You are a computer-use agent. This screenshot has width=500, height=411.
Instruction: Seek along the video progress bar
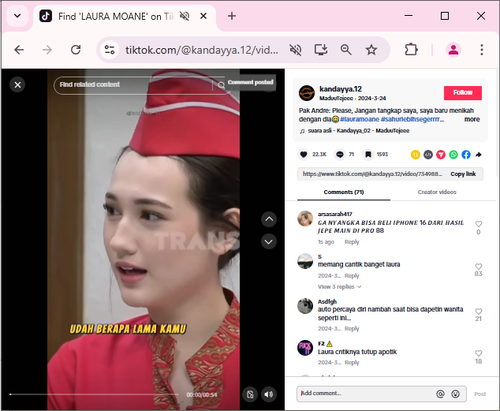coord(94,394)
